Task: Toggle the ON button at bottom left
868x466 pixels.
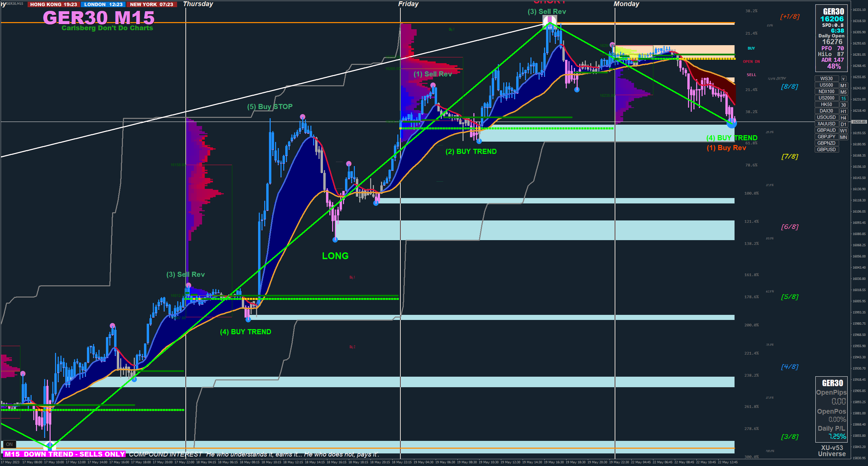Action: (x=9, y=444)
